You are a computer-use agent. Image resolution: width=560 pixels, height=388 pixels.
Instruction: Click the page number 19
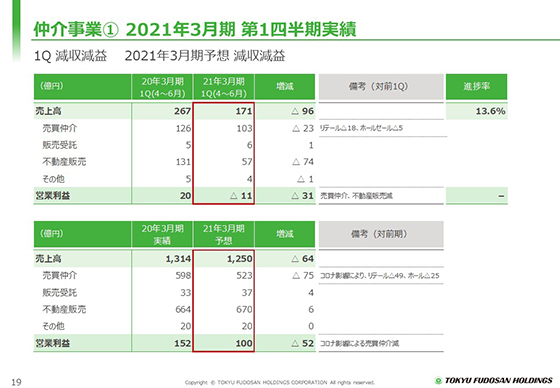point(16,382)
